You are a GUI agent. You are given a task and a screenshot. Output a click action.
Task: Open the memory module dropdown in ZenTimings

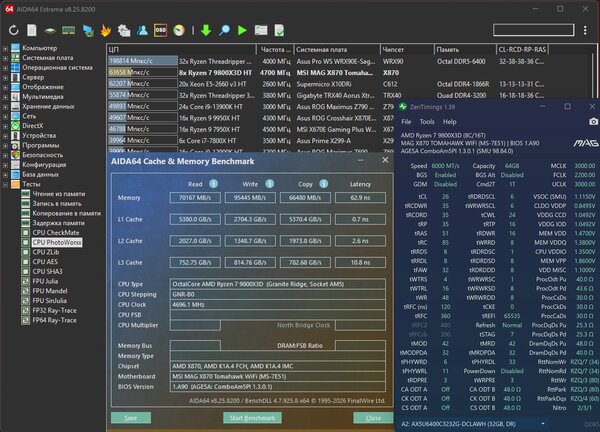point(543,424)
